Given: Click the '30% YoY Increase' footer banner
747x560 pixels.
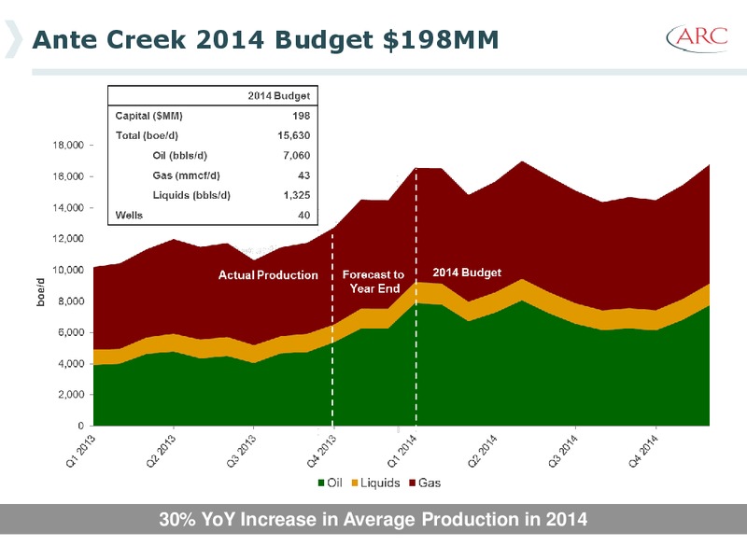Looking at the screenshot, I should tap(373, 519).
